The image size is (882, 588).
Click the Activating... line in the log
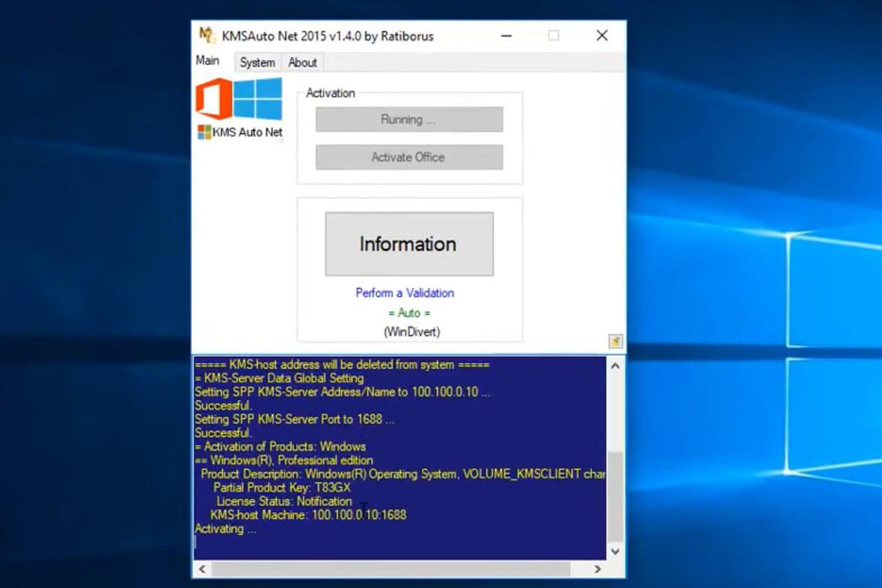coord(223,528)
